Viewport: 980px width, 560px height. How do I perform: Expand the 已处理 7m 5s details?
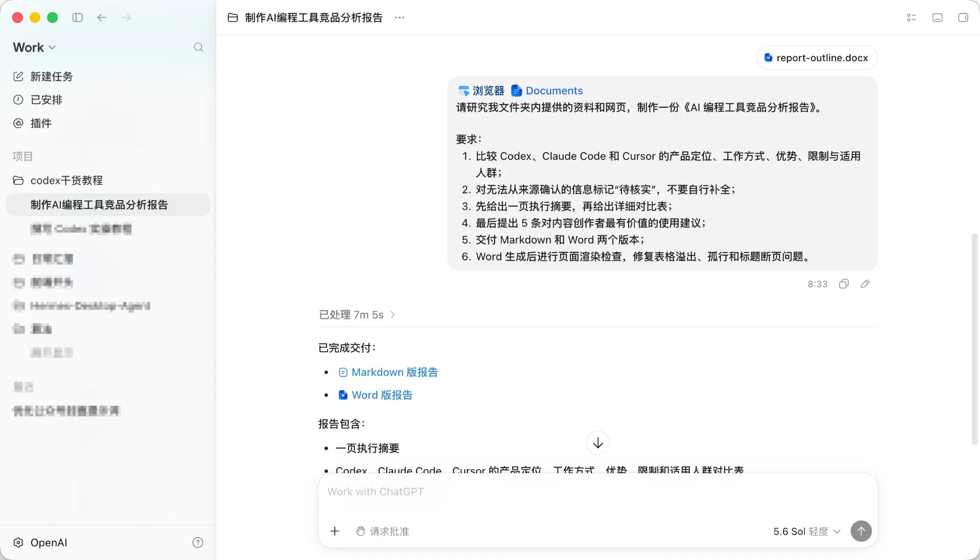[357, 315]
